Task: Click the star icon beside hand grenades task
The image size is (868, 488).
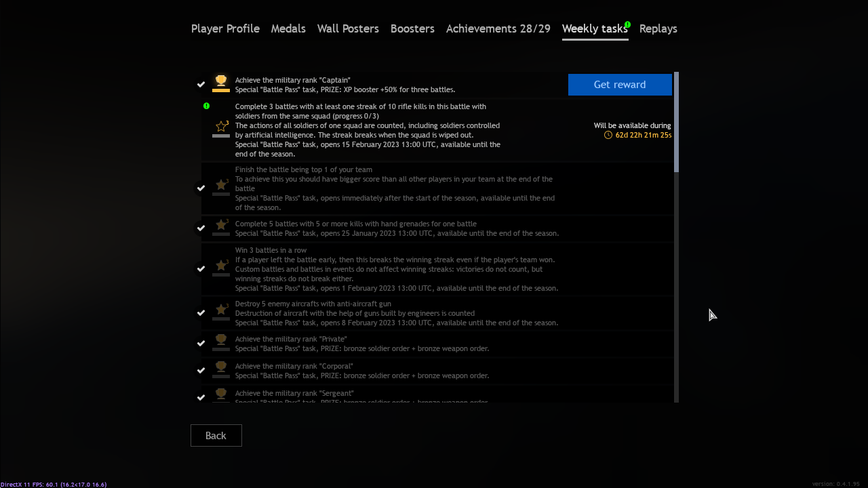Action: 221,225
